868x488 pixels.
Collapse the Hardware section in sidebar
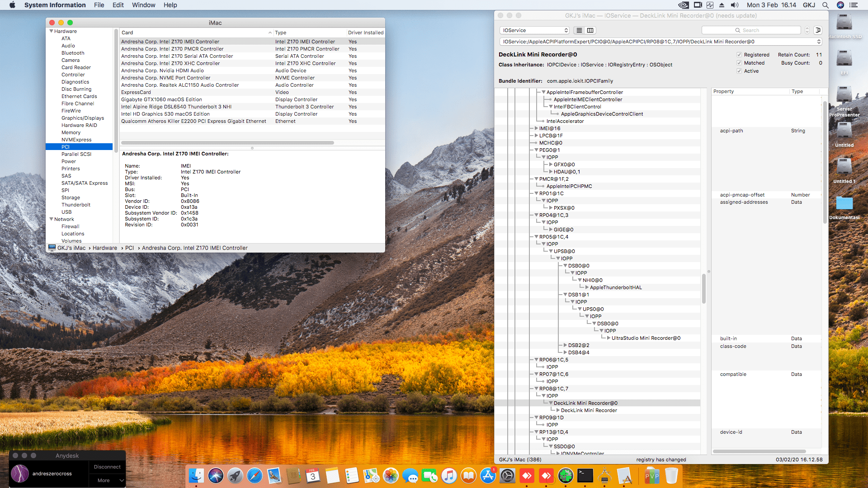tap(52, 31)
